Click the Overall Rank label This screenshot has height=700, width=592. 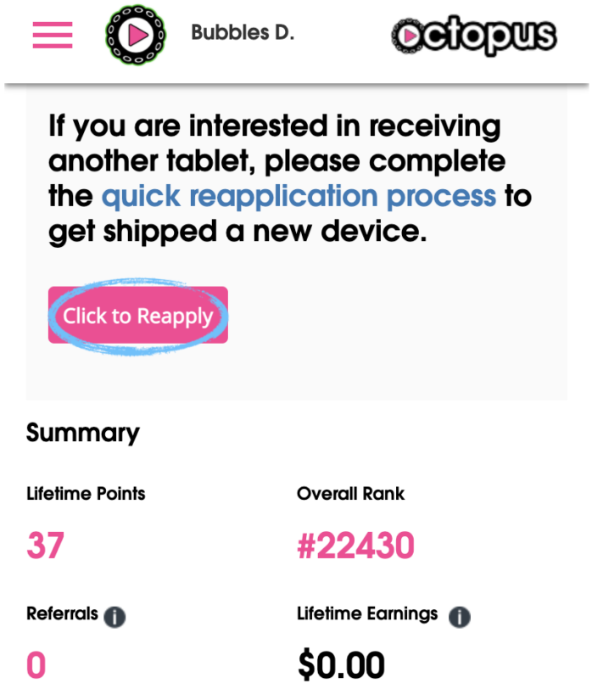(350, 494)
